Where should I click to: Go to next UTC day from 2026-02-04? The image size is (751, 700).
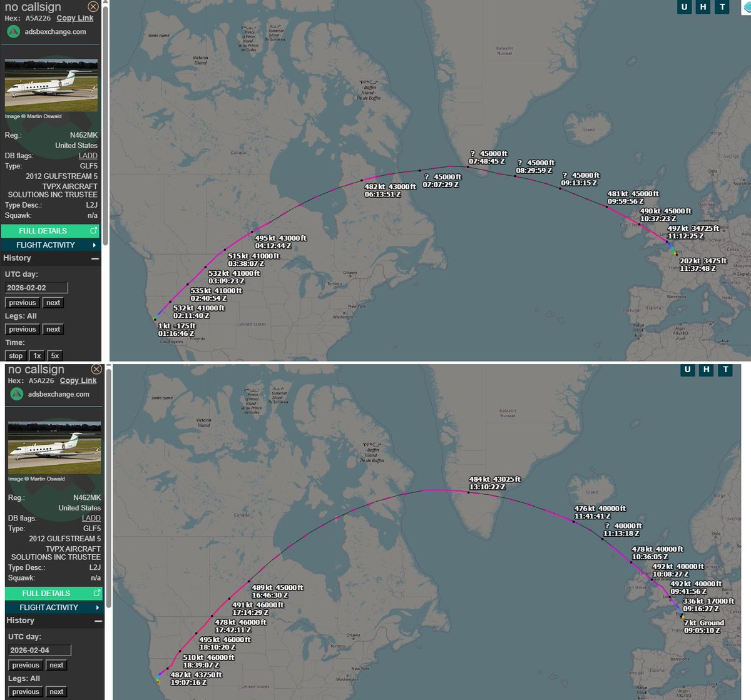point(56,665)
